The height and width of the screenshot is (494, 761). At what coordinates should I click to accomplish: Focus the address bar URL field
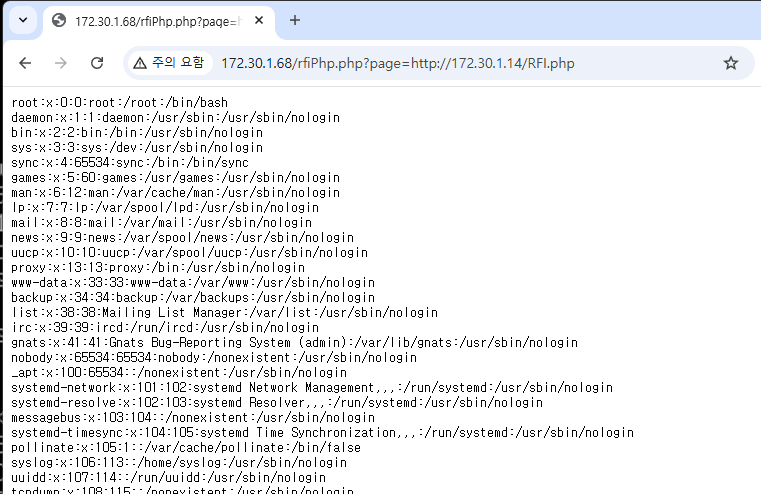[450, 63]
